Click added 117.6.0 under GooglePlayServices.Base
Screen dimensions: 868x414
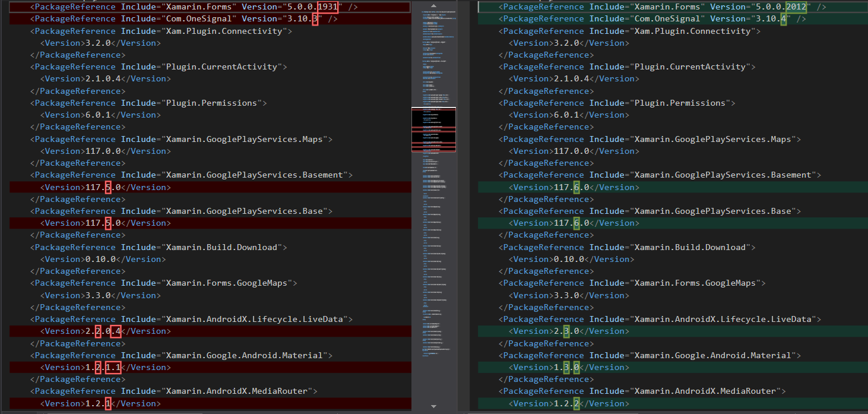(x=673, y=223)
